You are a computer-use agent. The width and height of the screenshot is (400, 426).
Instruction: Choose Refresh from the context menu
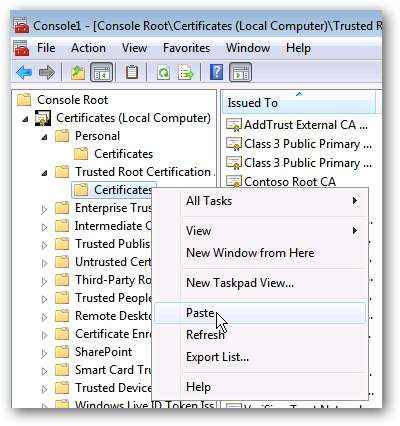[260, 335]
